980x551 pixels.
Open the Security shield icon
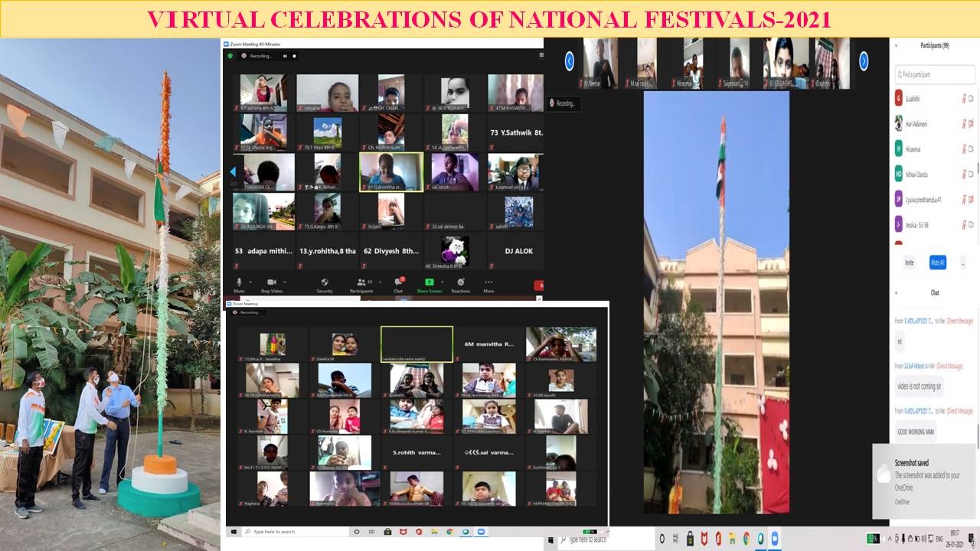pyautogui.click(x=325, y=282)
